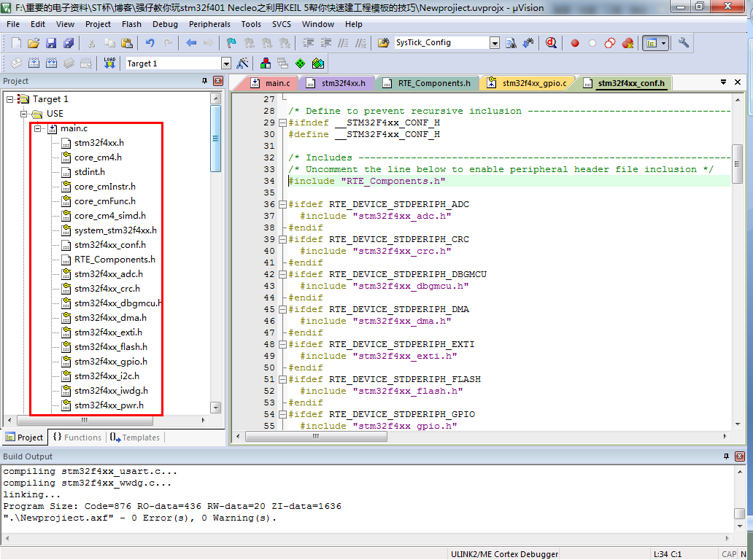This screenshot has width=753, height=560.
Task: Open the Peripherals menu
Action: (x=209, y=24)
